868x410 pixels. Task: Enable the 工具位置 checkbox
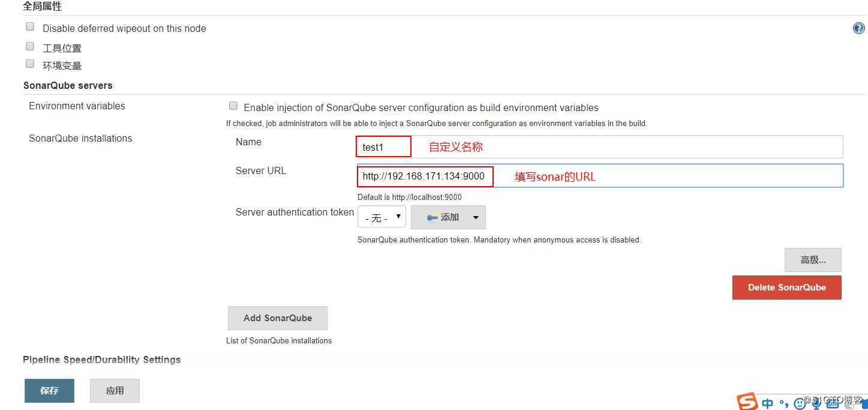(30, 46)
